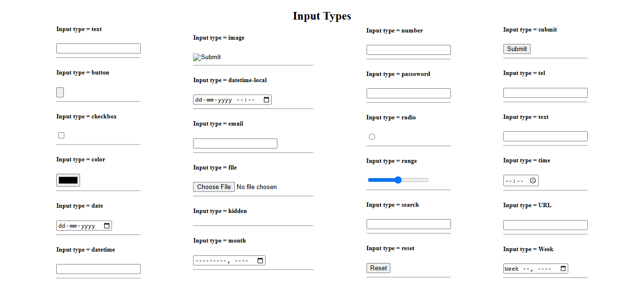
Task: Open the black color picker swatch
Action: [x=68, y=180]
